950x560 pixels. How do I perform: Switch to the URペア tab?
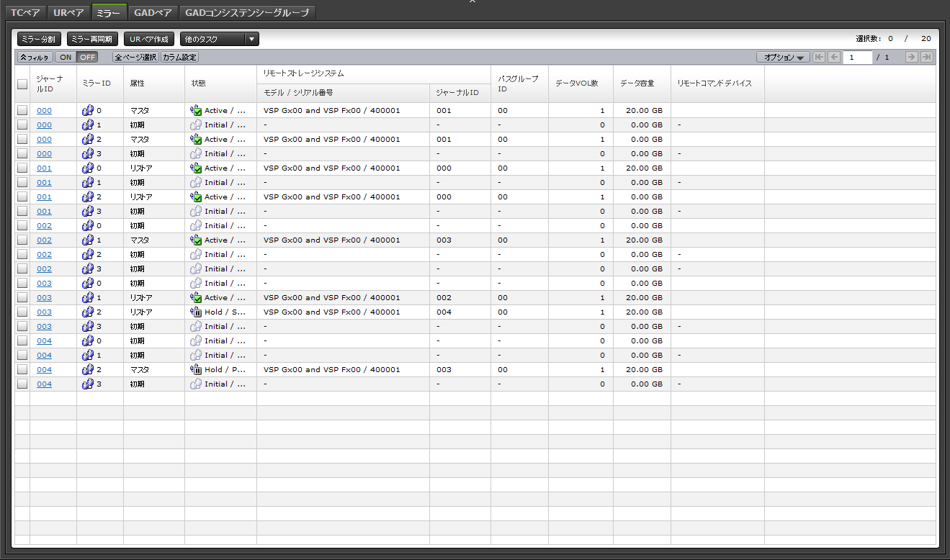pos(69,12)
